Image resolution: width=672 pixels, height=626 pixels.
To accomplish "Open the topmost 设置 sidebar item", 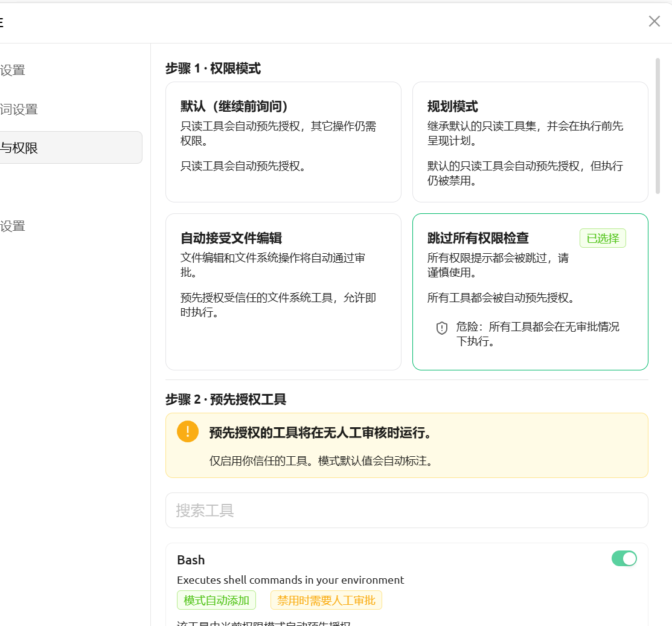I will [13, 70].
